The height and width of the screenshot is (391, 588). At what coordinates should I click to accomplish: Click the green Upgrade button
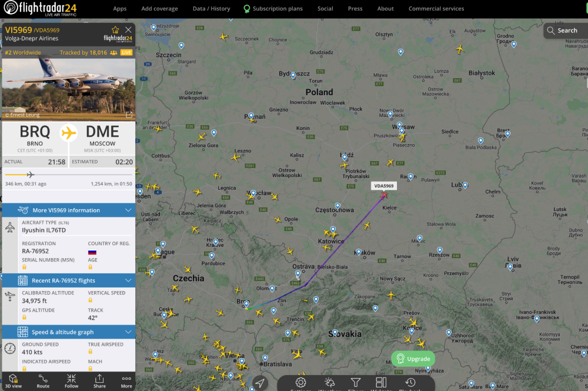point(413,359)
